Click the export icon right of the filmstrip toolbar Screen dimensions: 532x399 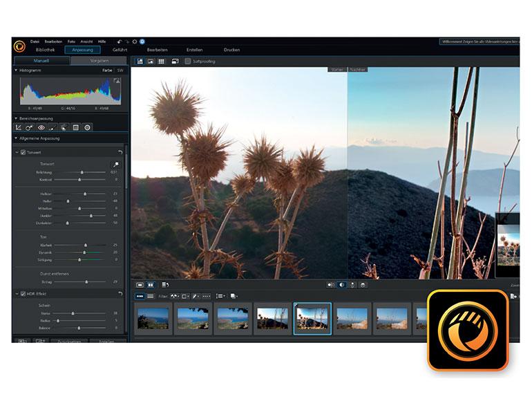(513, 296)
